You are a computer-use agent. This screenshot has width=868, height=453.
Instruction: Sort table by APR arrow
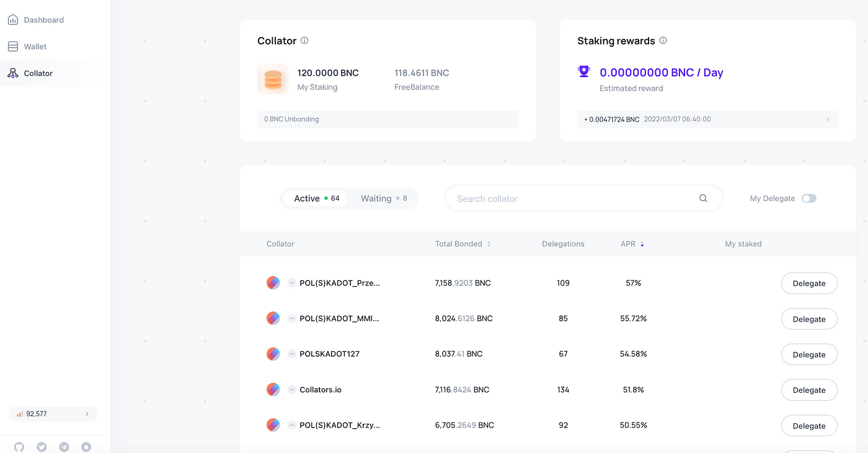pyautogui.click(x=642, y=244)
